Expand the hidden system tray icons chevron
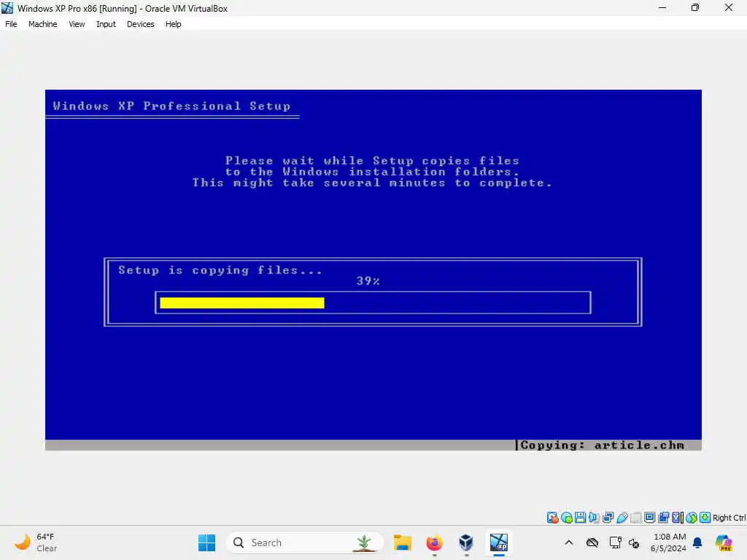 click(569, 542)
